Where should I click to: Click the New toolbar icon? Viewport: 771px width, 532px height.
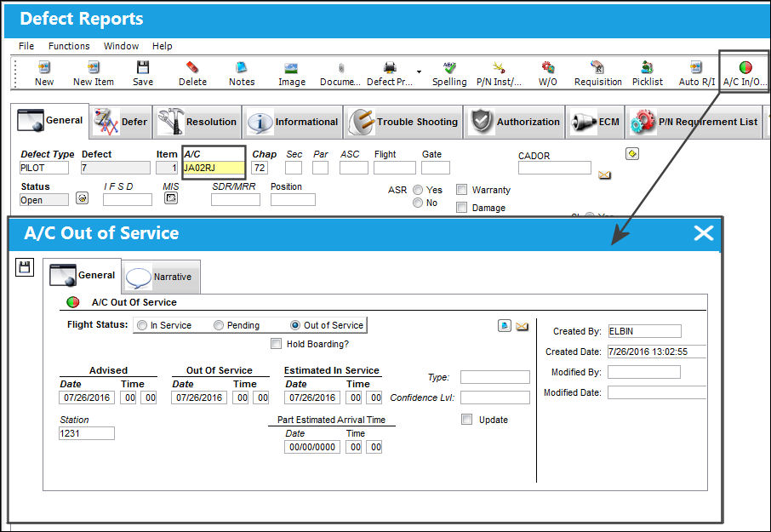(x=44, y=67)
